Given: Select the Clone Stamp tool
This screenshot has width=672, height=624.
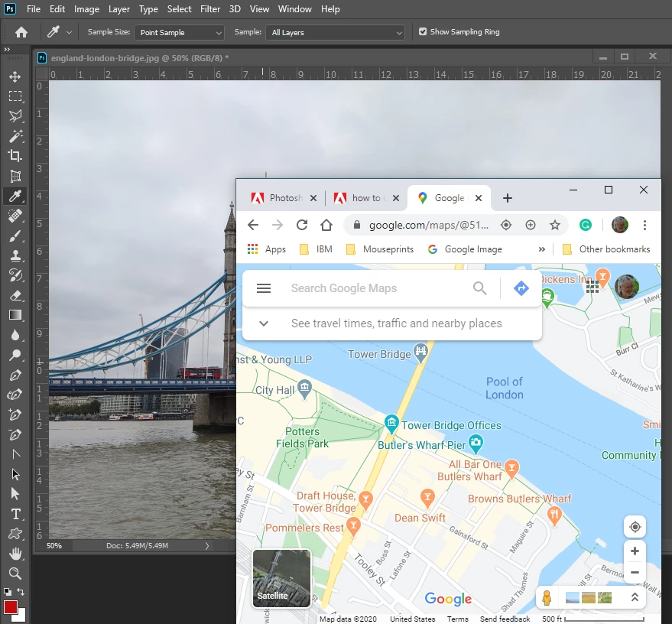Looking at the screenshot, I should (x=15, y=255).
